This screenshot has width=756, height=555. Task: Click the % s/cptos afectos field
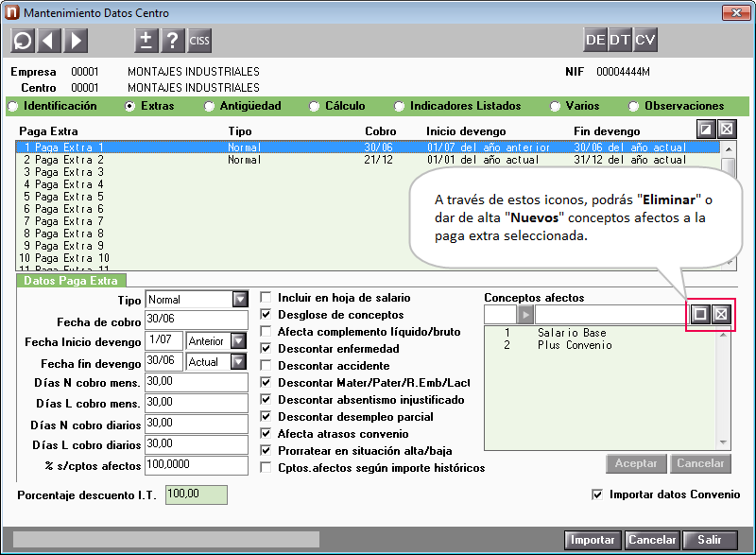tap(197, 465)
